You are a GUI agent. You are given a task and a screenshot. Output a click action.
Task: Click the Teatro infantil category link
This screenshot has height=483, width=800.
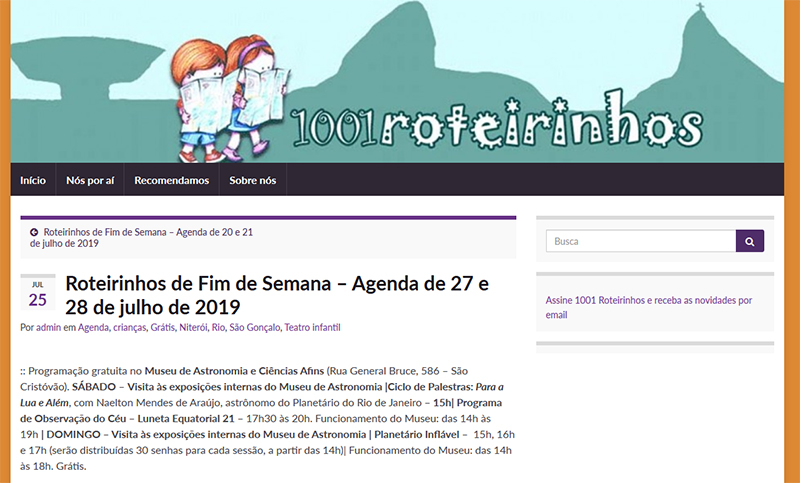(312, 327)
